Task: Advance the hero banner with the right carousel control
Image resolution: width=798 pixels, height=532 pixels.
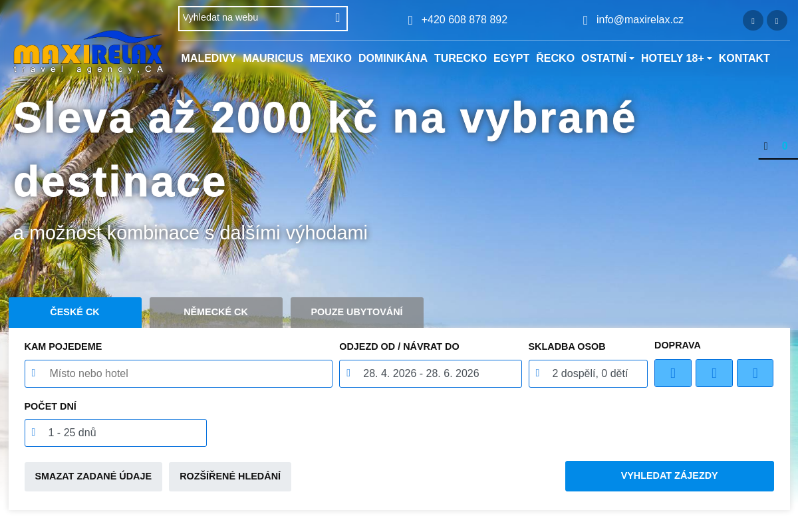Action: pos(785,146)
